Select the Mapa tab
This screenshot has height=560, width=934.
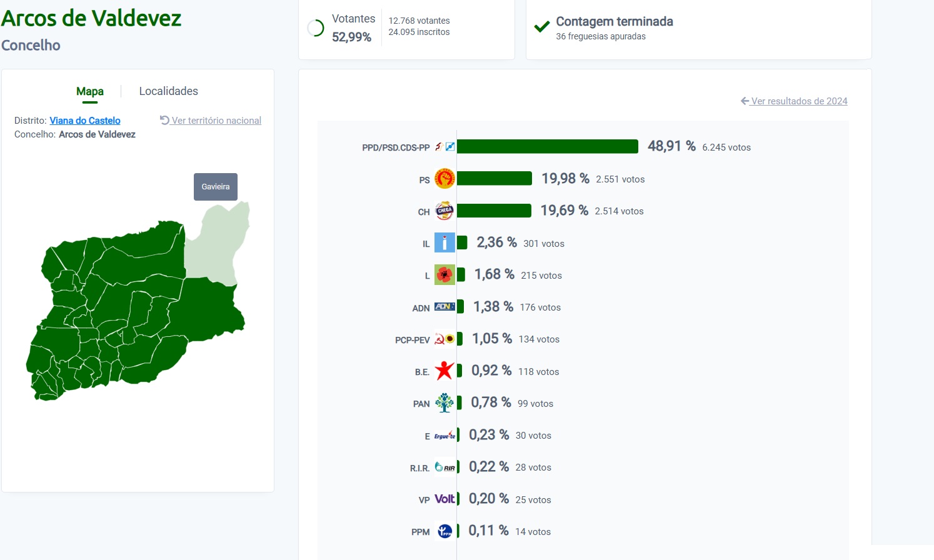[90, 91]
